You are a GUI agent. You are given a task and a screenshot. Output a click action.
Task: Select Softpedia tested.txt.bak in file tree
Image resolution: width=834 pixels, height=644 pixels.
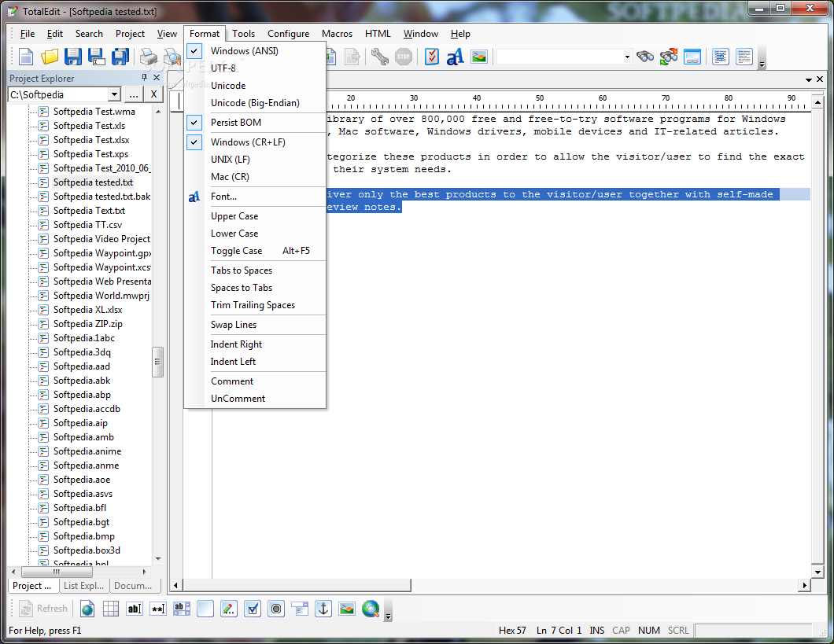[x=101, y=197]
